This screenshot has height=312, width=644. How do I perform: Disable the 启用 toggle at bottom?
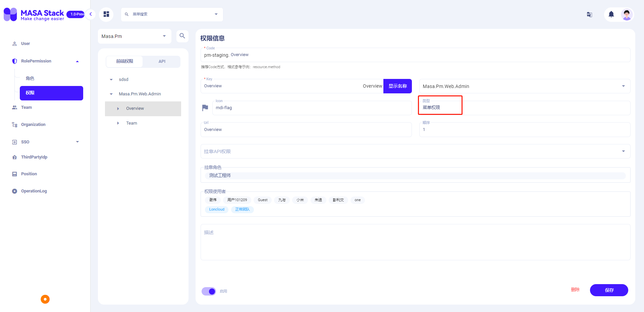point(209,291)
